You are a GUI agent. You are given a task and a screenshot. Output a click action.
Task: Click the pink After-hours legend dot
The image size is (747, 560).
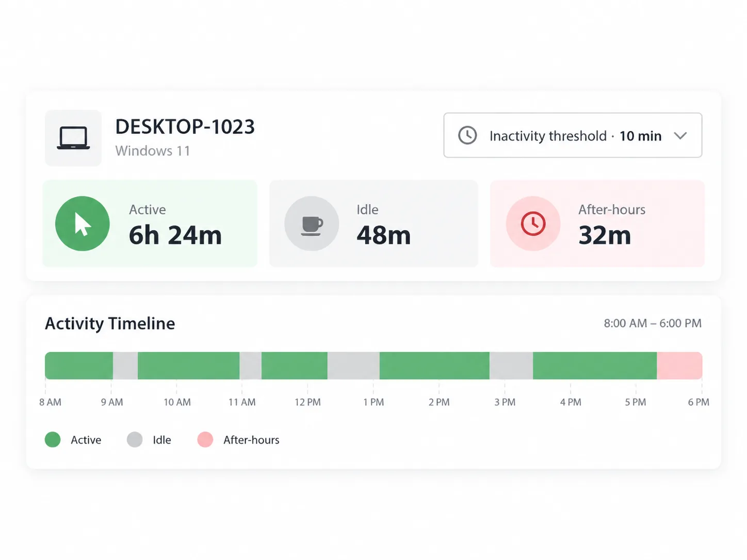point(205,440)
